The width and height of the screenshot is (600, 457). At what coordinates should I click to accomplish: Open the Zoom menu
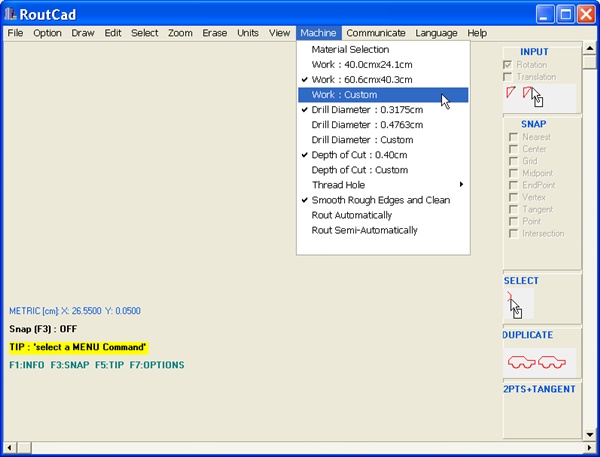click(180, 33)
